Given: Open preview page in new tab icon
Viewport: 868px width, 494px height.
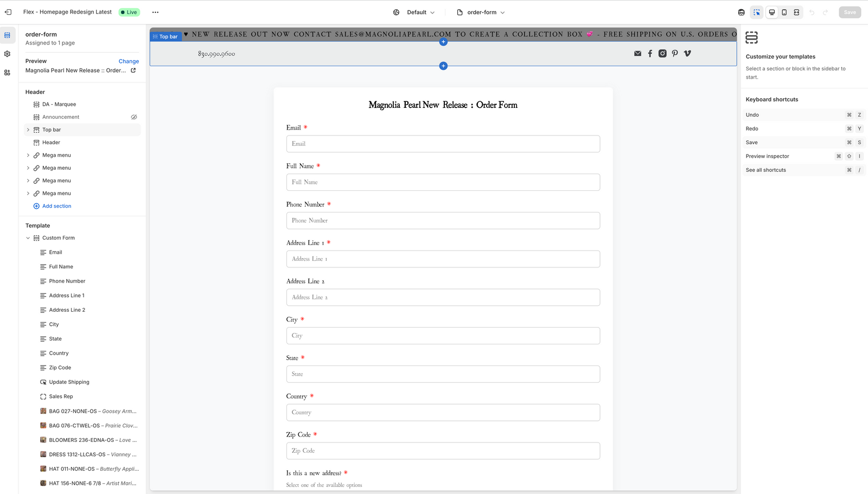Looking at the screenshot, I should tap(133, 70).
